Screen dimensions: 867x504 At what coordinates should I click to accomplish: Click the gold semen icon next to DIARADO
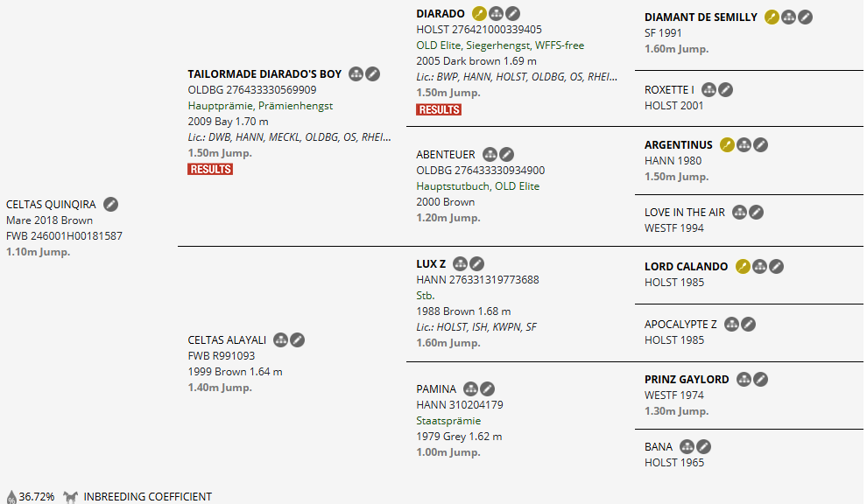[x=479, y=13]
